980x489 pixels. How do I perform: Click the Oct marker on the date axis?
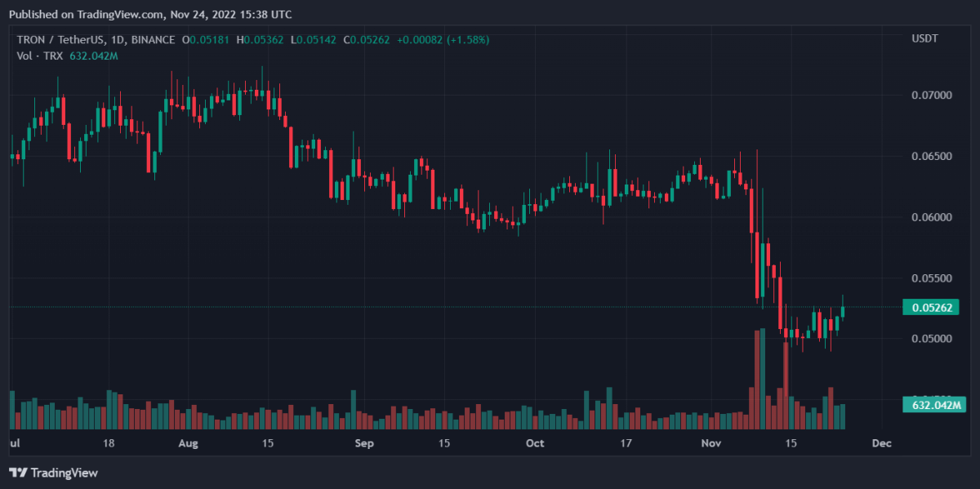[534, 443]
